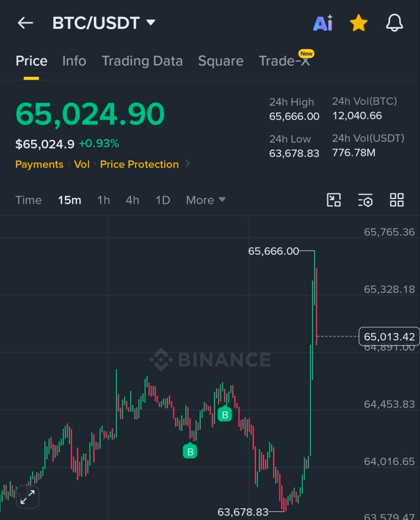Tap the back arrow icon
The width and height of the screenshot is (420, 520).
coord(25,23)
